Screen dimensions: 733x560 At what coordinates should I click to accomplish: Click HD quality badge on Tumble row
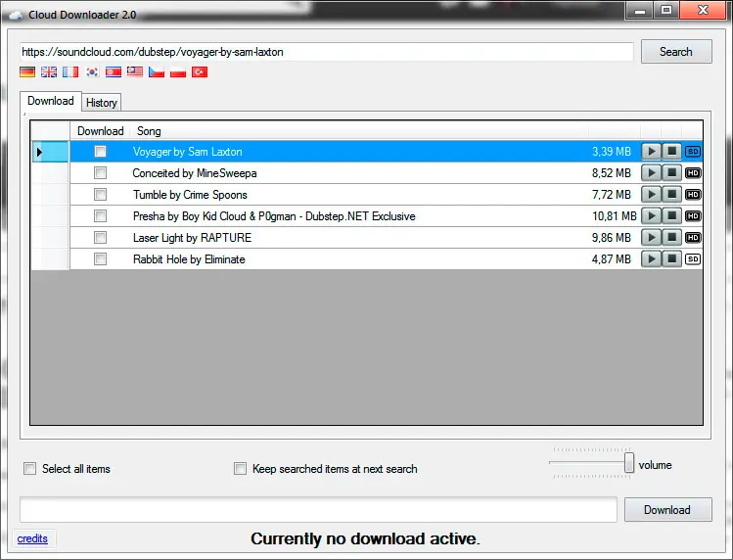click(x=693, y=194)
